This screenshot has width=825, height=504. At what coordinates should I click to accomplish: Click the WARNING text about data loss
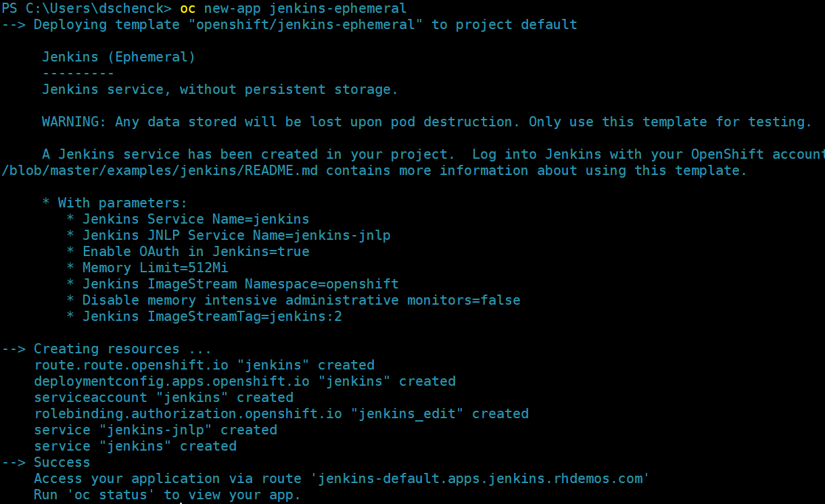pos(426,122)
